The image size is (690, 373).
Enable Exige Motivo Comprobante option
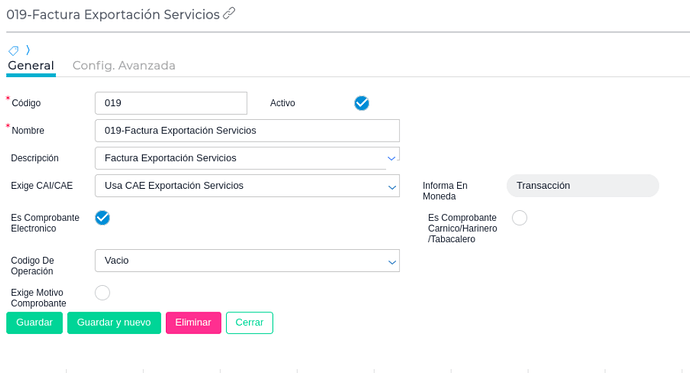point(103,293)
